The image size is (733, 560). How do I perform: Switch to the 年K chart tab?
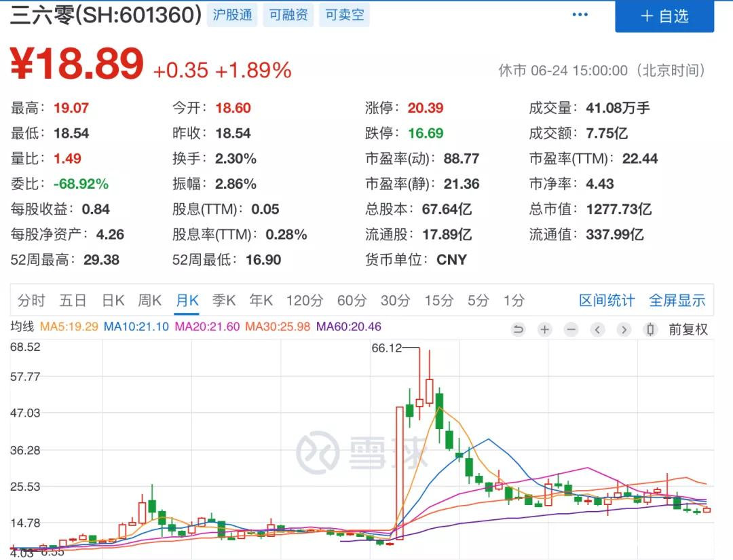point(261,300)
